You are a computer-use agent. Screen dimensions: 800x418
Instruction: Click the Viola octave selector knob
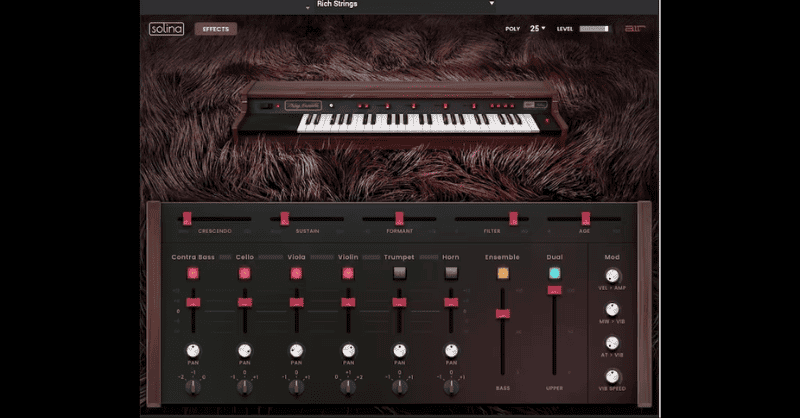coord(296,388)
